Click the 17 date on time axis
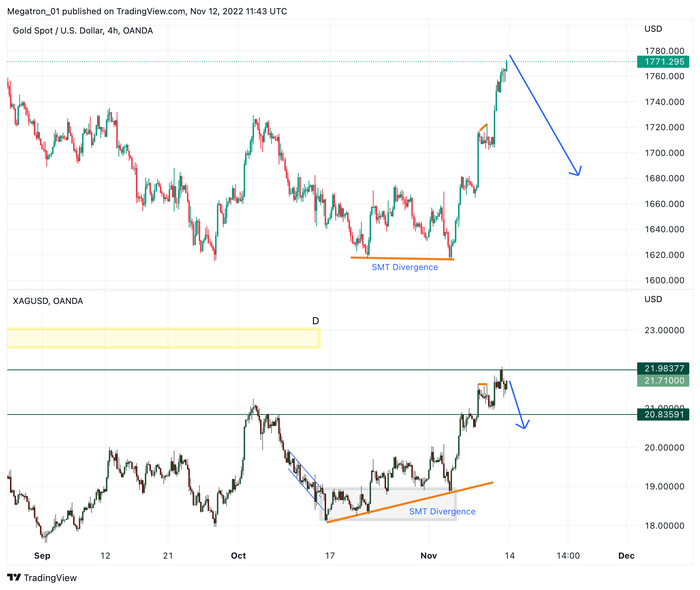Screen dimensions: 700x590 [x=330, y=555]
